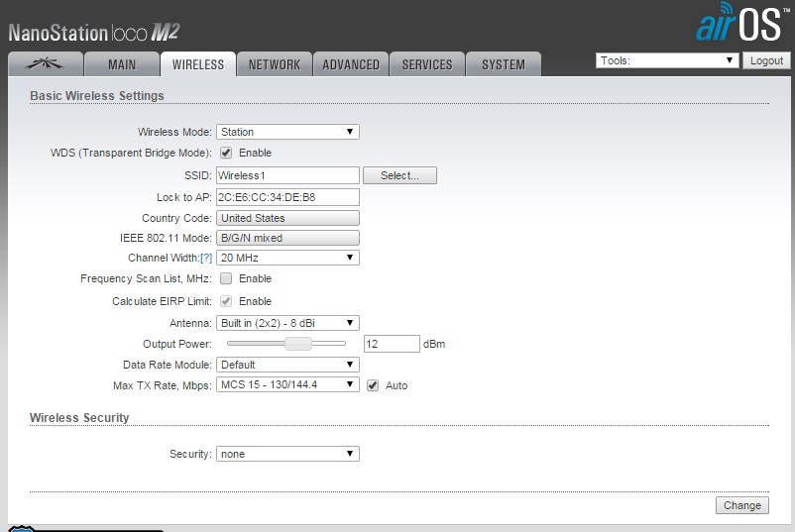The image size is (795, 532).
Task: Click the Lock to AP field
Action: coord(287,197)
